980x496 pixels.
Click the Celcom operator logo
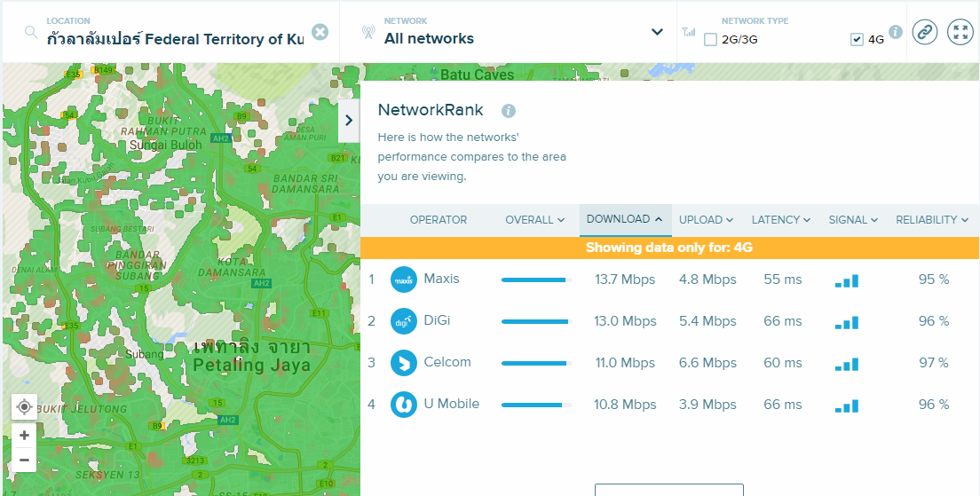pyautogui.click(x=404, y=363)
